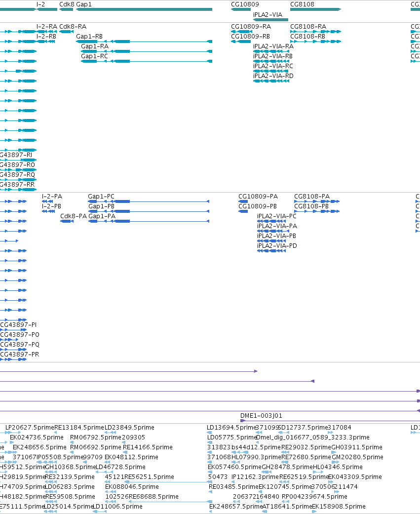Click the I-2 gene glyph
Screen dimensions: 420x514
(x=47, y=9)
